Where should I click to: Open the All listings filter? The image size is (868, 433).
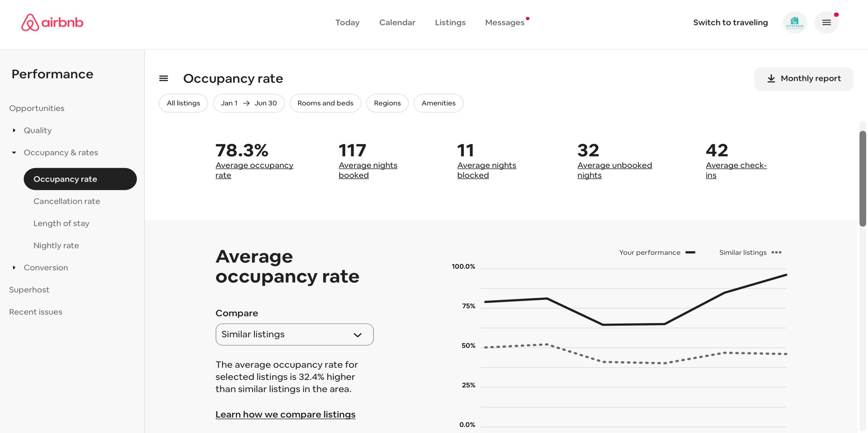183,103
